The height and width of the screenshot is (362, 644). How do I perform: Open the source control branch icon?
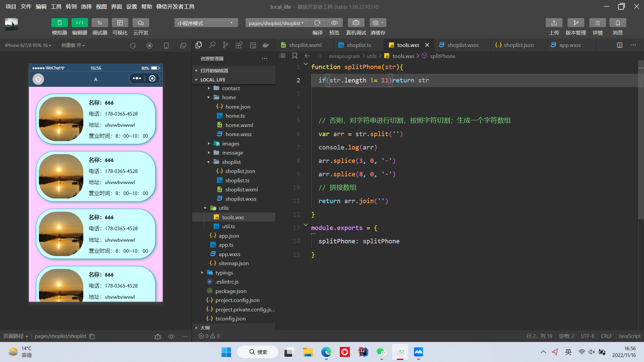click(225, 45)
